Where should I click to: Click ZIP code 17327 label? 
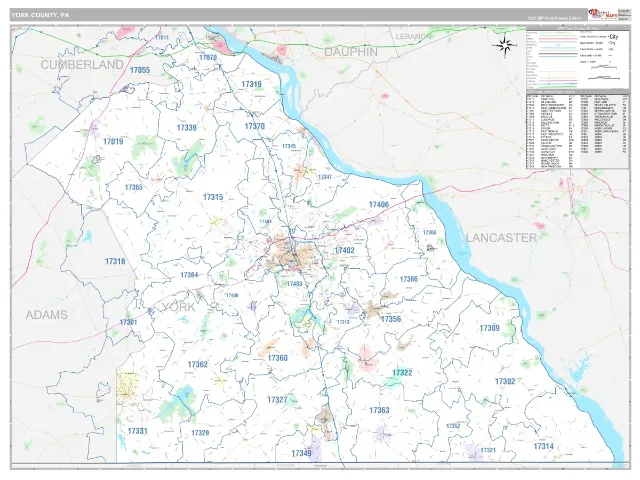click(x=277, y=400)
